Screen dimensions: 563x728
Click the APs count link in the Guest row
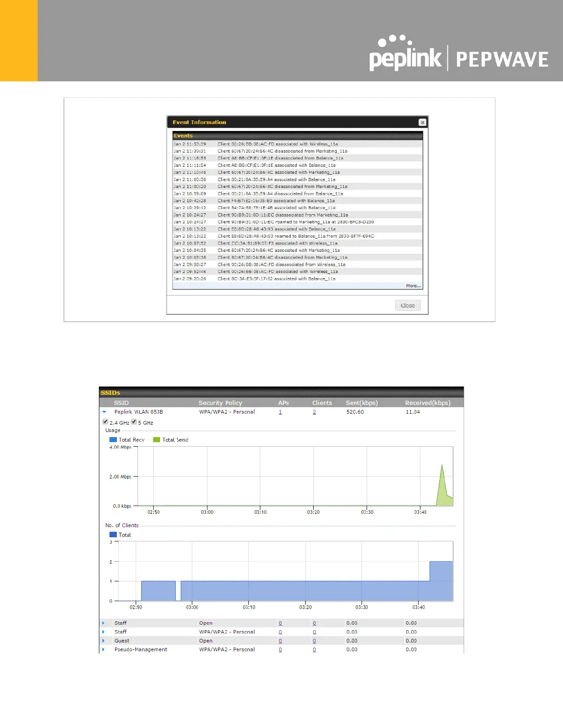280,641
